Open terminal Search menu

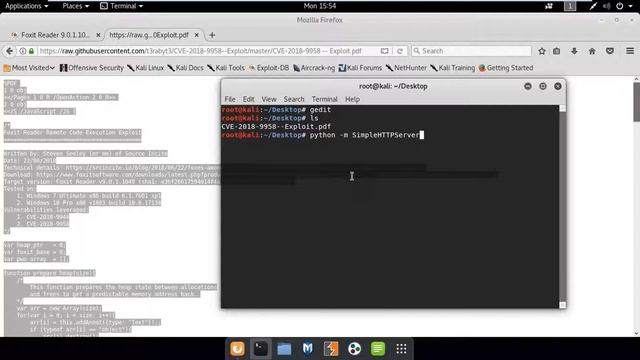294,99
